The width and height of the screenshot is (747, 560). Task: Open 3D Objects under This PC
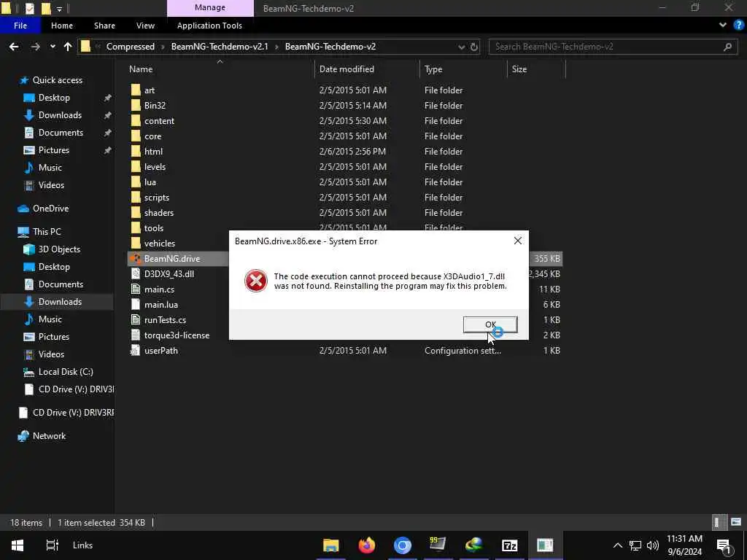tap(59, 249)
